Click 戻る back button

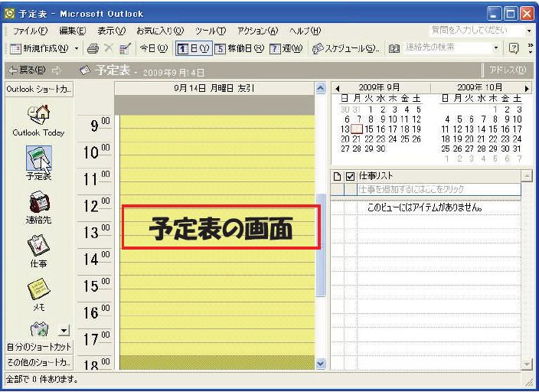(27, 71)
